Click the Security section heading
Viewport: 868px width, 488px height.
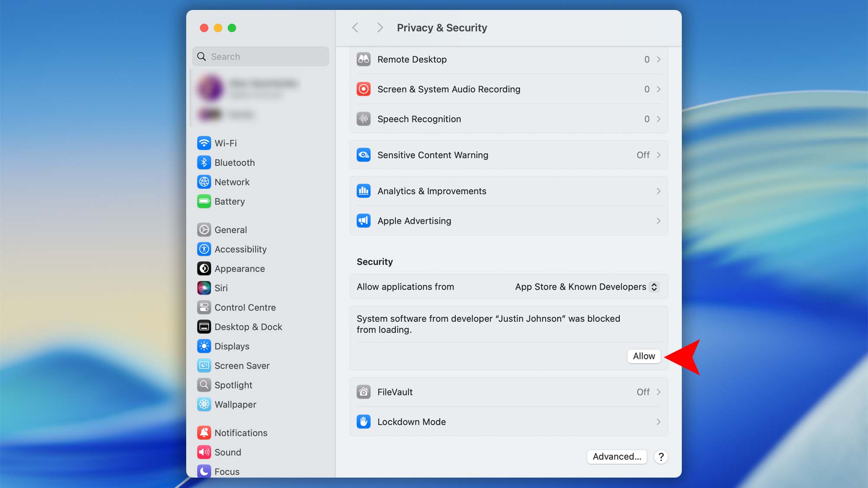coord(375,262)
